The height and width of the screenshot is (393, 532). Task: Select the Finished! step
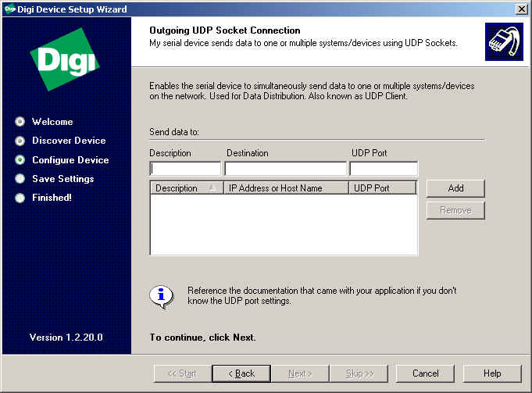point(20,198)
